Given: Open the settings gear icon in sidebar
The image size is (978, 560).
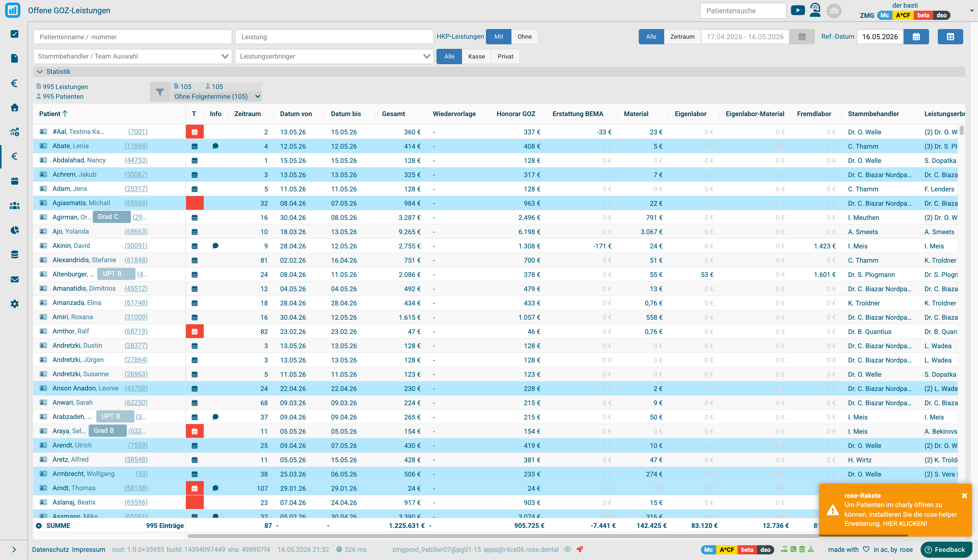Looking at the screenshot, I should click(x=15, y=304).
